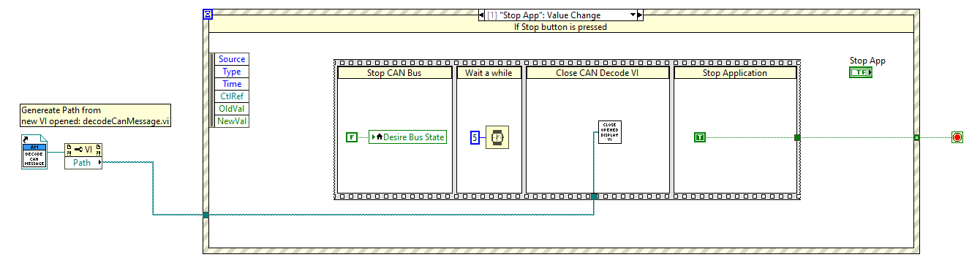Open the event case selector dropdown arrow
980x268 pixels.
point(632,15)
